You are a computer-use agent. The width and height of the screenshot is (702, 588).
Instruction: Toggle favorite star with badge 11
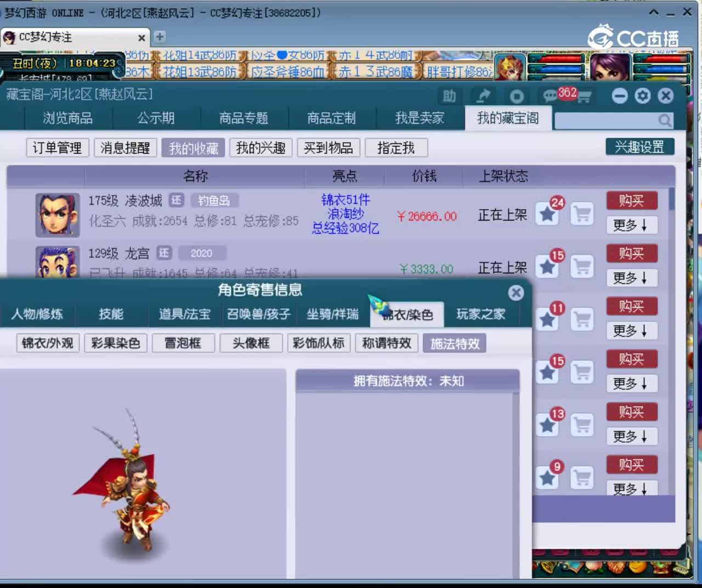point(547,319)
